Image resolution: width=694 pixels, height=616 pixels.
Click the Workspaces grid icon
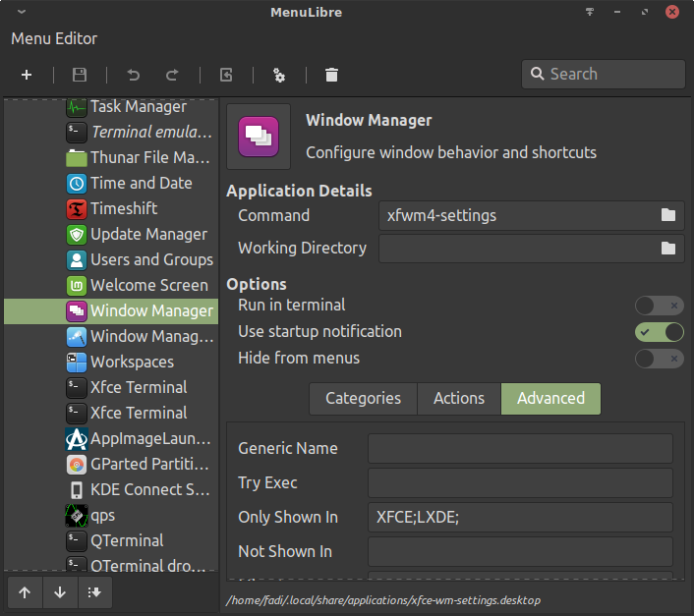point(77,363)
